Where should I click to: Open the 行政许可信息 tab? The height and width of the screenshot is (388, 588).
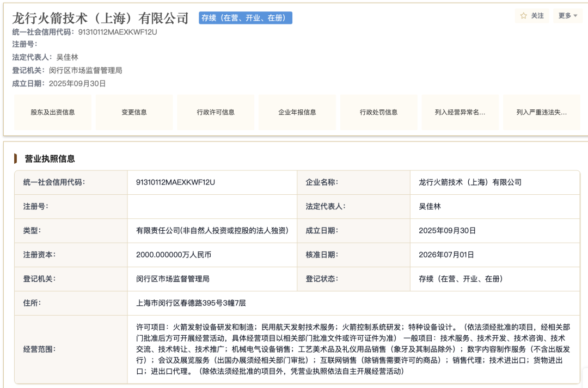click(x=216, y=112)
